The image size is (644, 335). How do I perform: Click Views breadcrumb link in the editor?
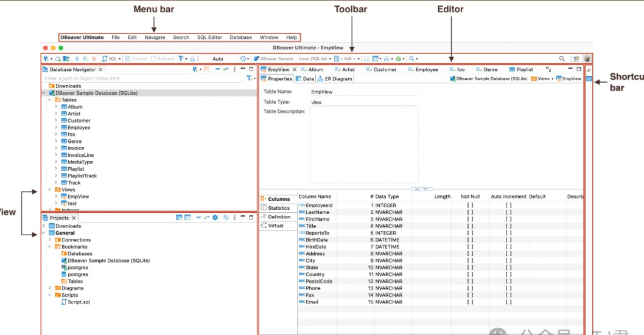(x=542, y=78)
